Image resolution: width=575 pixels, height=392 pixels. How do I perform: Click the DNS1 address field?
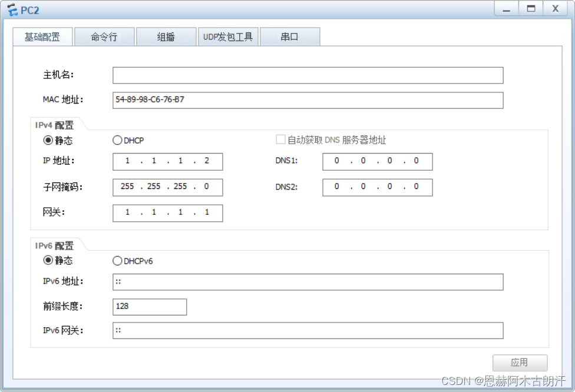(x=377, y=161)
